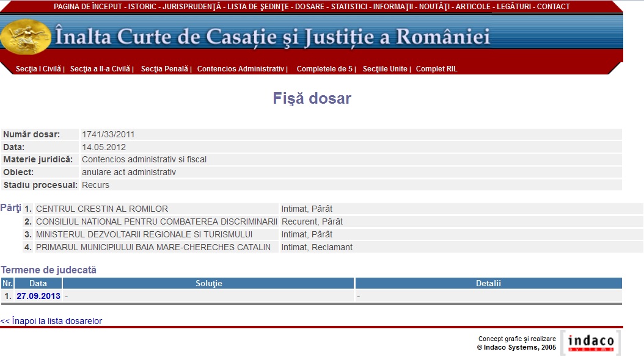Navigate to Noutăți section

434,7
